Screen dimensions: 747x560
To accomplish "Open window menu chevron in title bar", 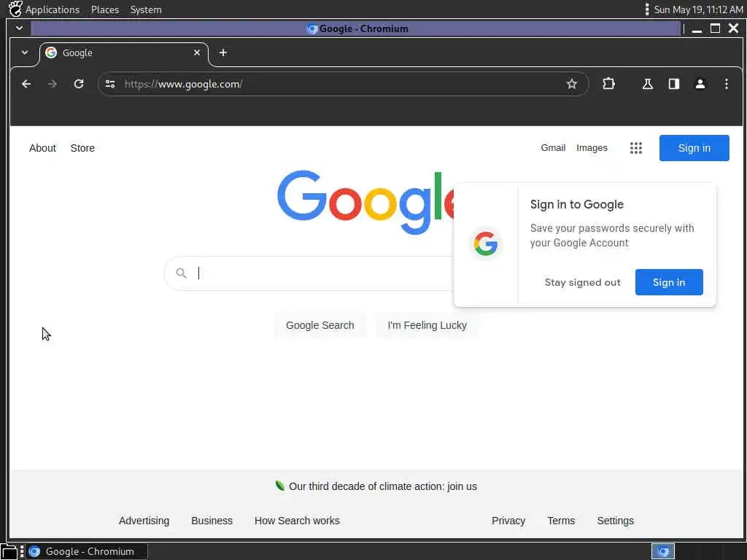I will point(19,28).
